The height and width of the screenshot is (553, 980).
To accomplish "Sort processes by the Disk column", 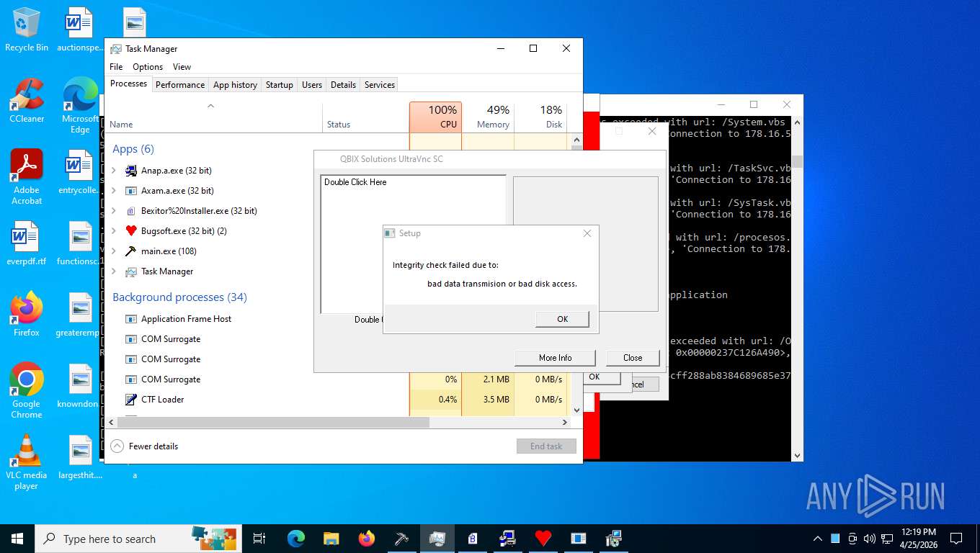I will [x=540, y=117].
